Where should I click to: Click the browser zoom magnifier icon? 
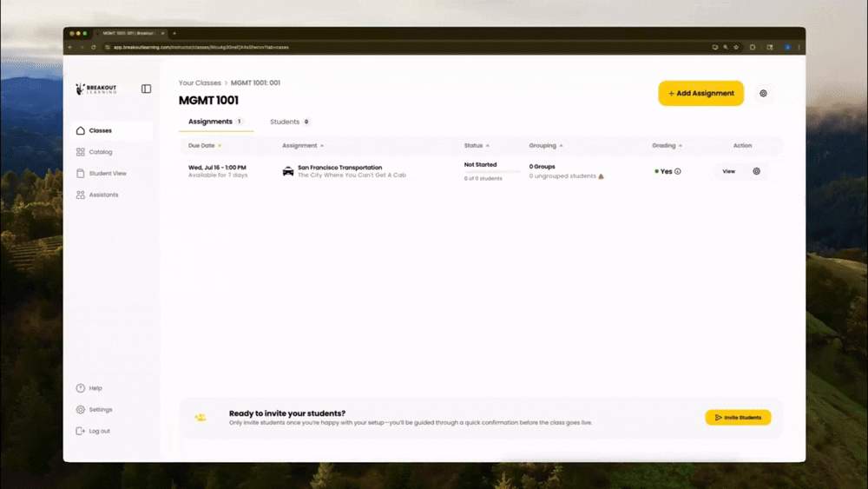(x=726, y=48)
